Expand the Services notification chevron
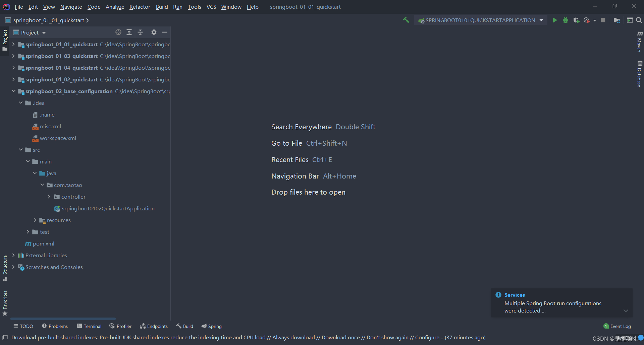 626,311
